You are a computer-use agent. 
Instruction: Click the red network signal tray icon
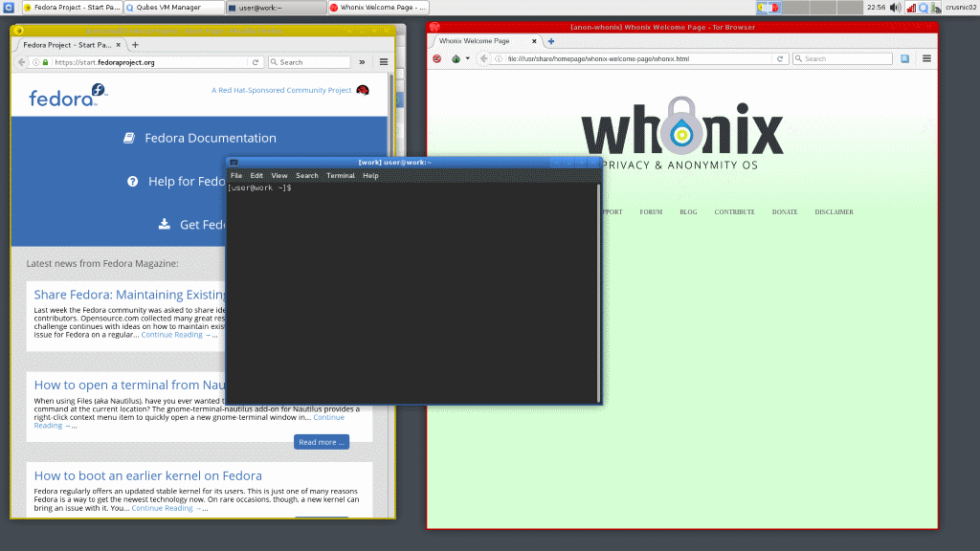coord(911,8)
